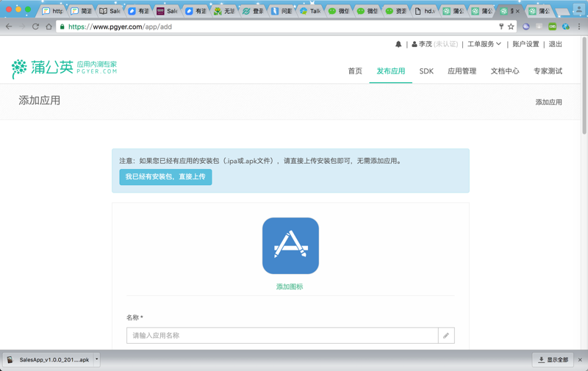
Task: Click the address bar URL
Action: pyautogui.click(x=120, y=26)
